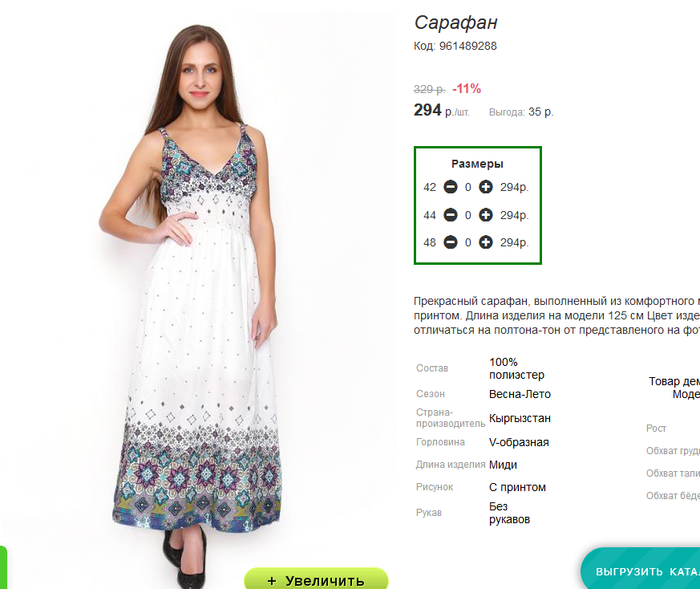Add one item of size 48
Viewport: 700px width, 589px height.
(x=486, y=242)
